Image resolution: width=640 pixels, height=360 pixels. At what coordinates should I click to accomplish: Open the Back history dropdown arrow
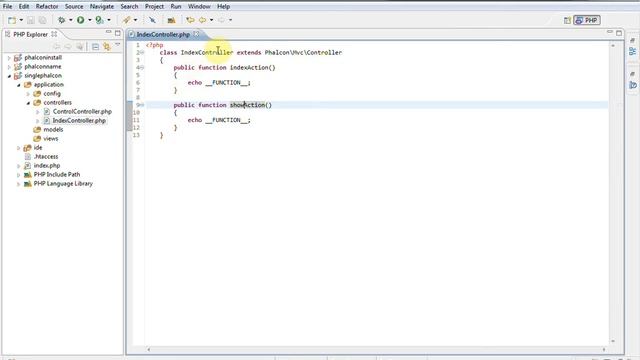[211, 20]
